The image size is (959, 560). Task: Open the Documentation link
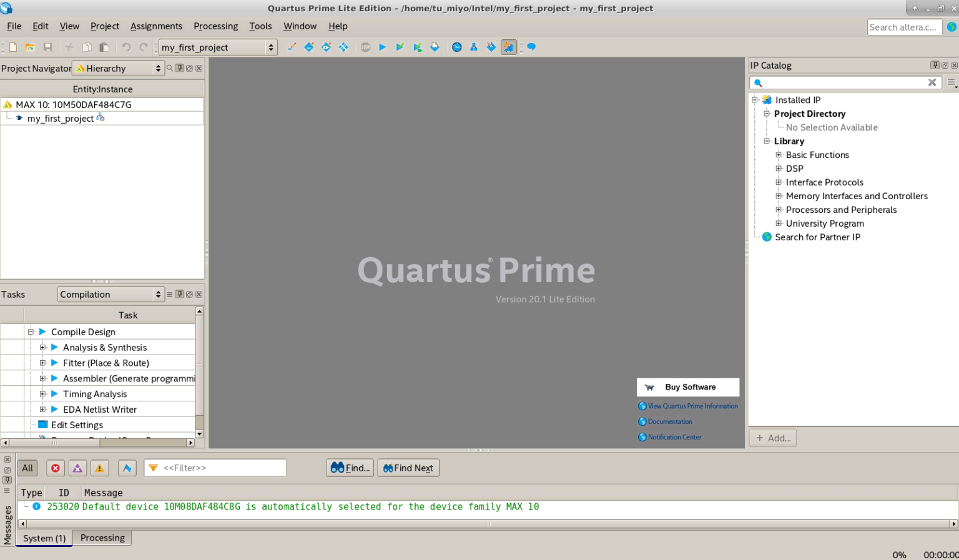(670, 422)
